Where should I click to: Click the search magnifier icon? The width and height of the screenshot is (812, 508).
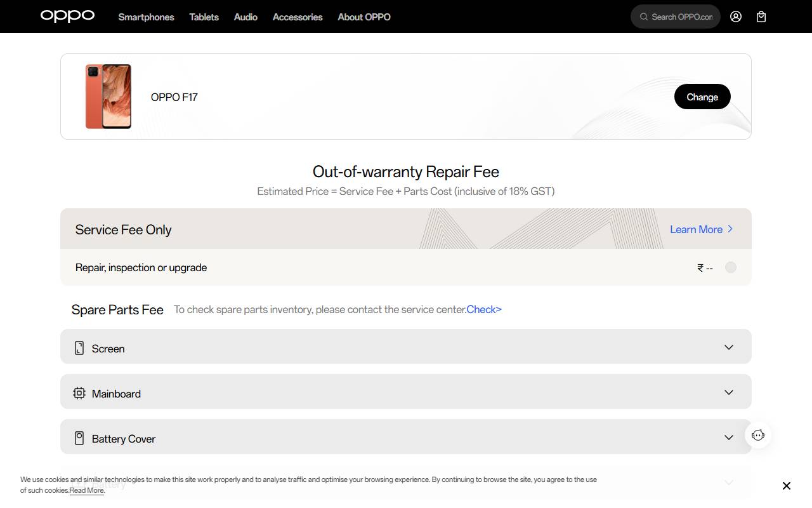pyautogui.click(x=644, y=17)
